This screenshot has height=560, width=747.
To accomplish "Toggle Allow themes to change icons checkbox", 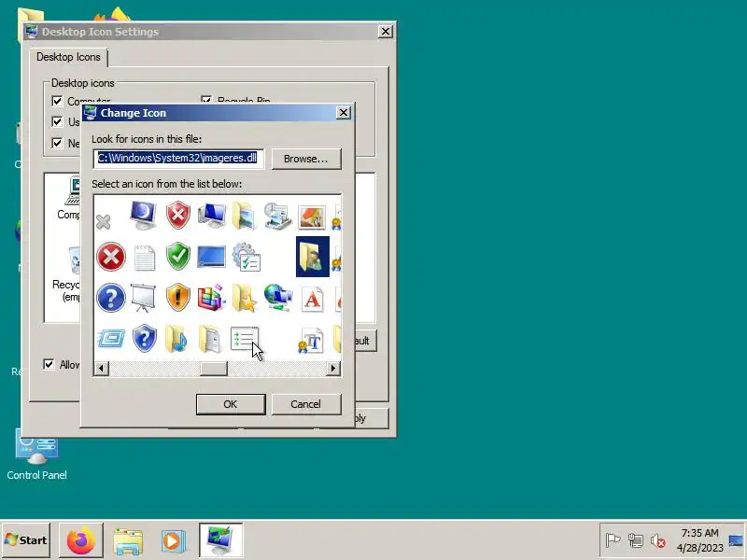I will point(49,364).
